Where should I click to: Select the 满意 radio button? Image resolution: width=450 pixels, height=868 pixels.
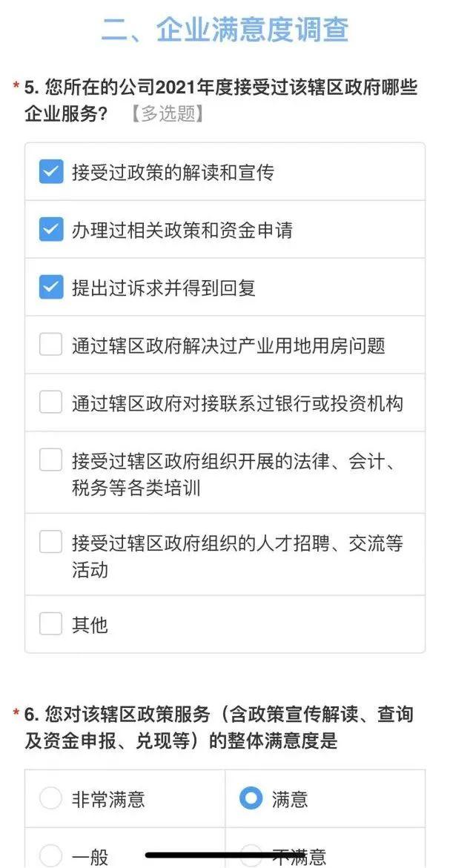pyautogui.click(x=251, y=798)
